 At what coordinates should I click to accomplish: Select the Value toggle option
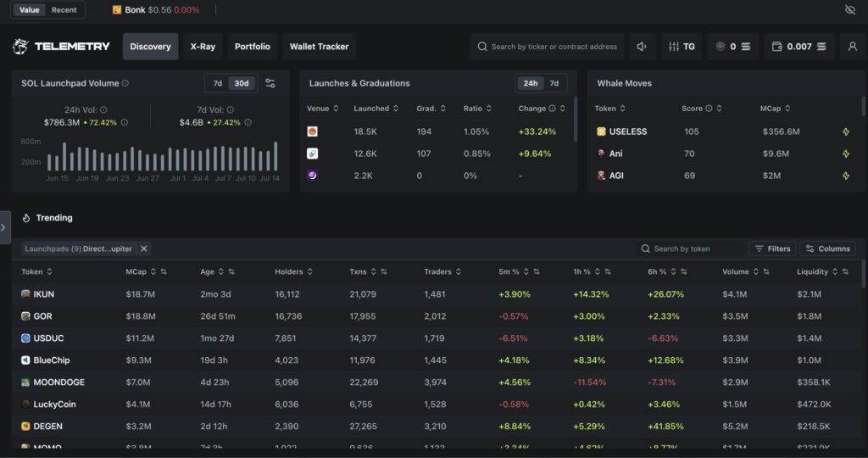[30, 10]
